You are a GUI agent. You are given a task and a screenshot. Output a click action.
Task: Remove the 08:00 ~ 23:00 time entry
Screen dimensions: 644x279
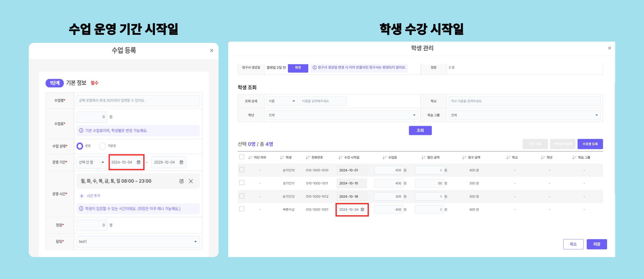pyautogui.click(x=191, y=181)
